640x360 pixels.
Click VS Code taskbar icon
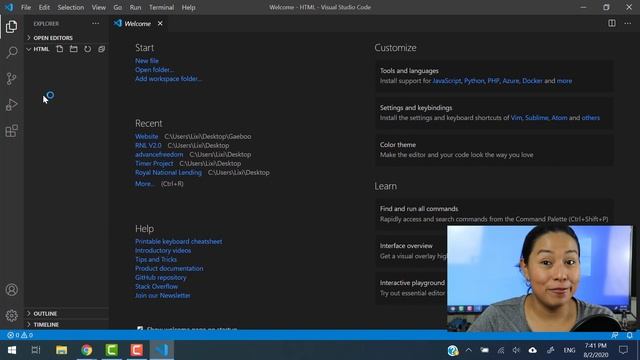[162, 350]
